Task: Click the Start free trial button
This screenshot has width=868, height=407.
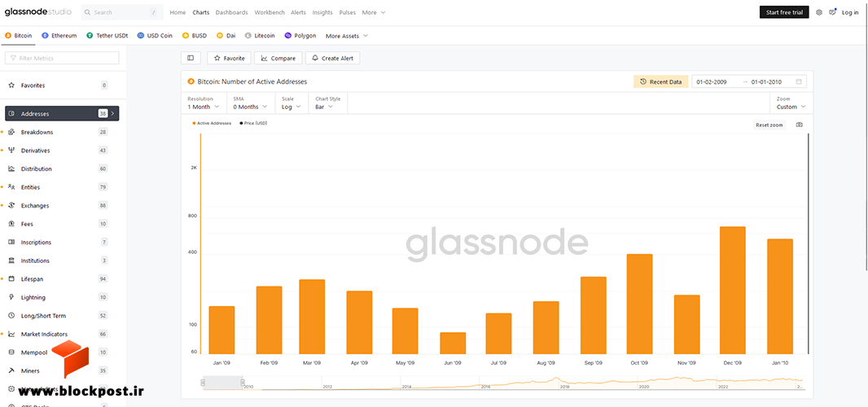Action: pyautogui.click(x=784, y=12)
